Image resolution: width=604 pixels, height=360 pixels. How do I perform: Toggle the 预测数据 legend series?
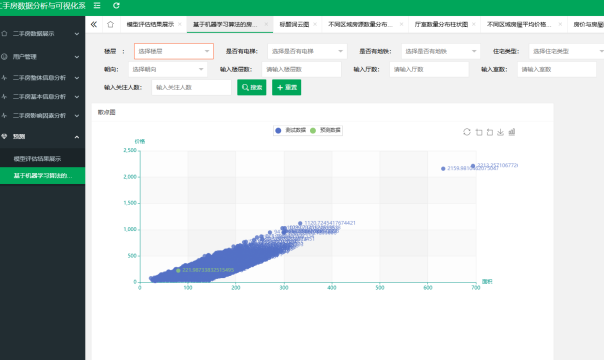325,131
